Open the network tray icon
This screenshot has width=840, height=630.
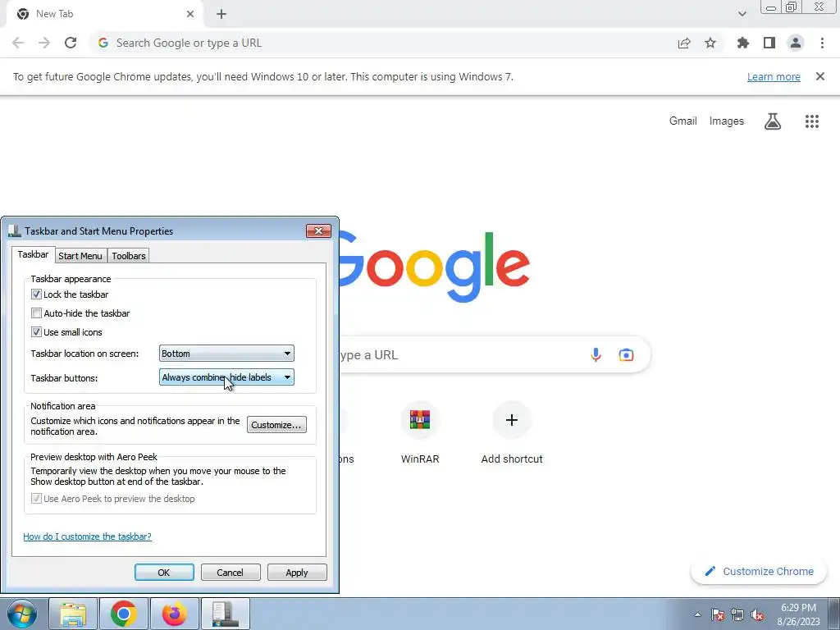[737, 614]
